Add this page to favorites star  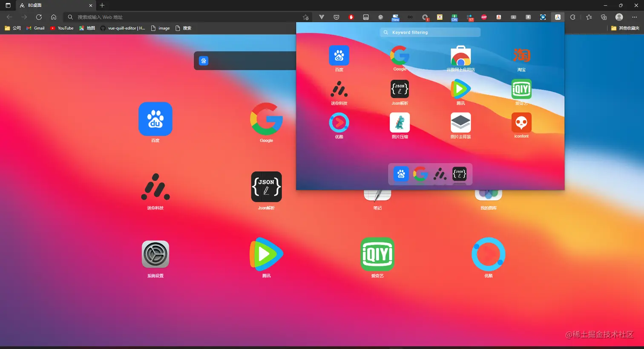click(x=305, y=17)
